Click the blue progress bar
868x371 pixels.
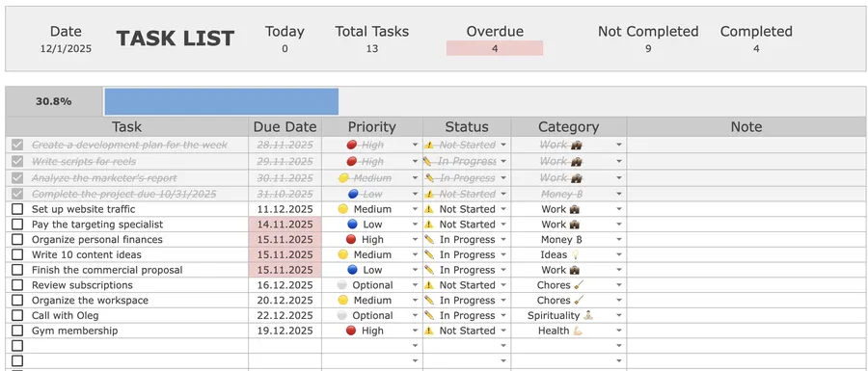(222, 102)
